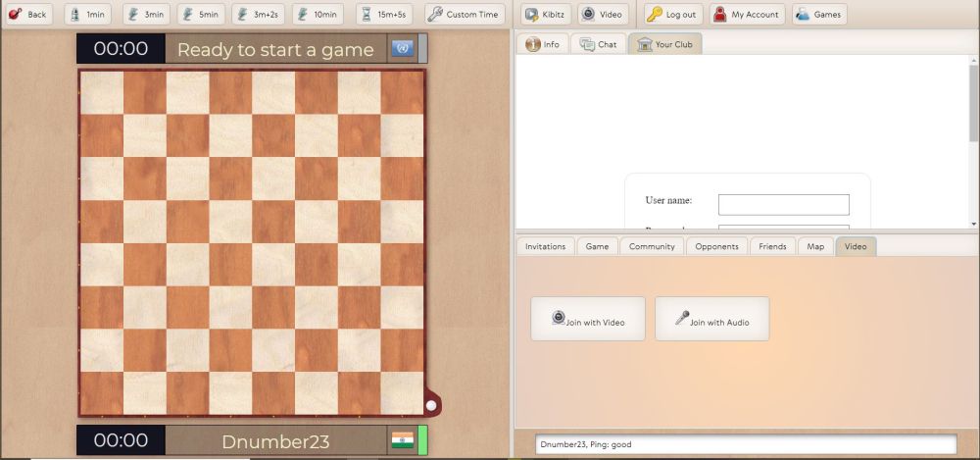Switch to the Info tab
The height and width of the screenshot is (460, 980).
542,44
